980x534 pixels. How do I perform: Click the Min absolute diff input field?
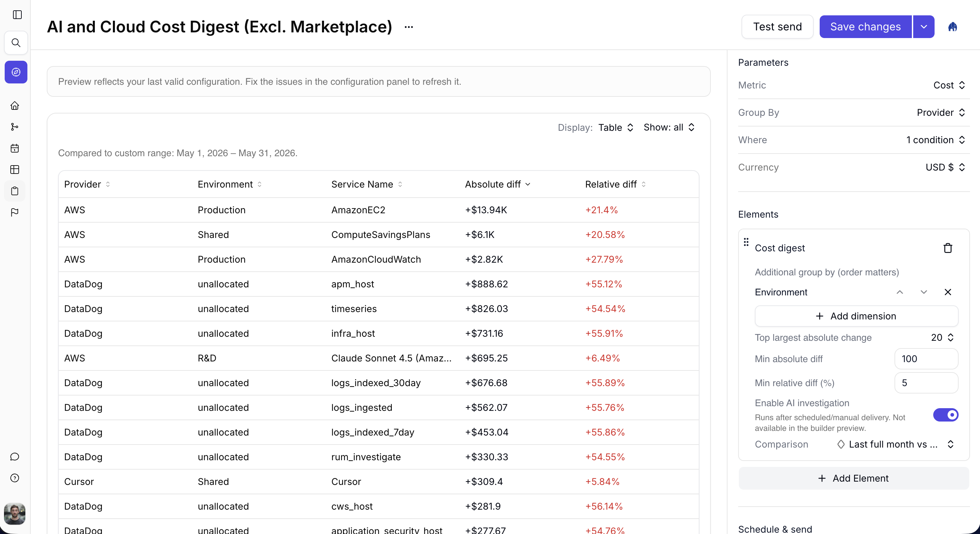tap(926, 359)
